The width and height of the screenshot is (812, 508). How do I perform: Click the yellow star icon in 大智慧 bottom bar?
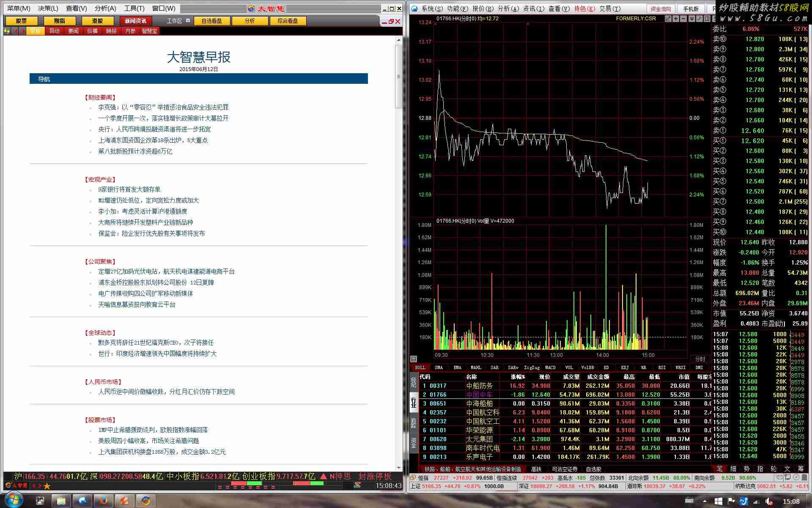pos(47,486)
